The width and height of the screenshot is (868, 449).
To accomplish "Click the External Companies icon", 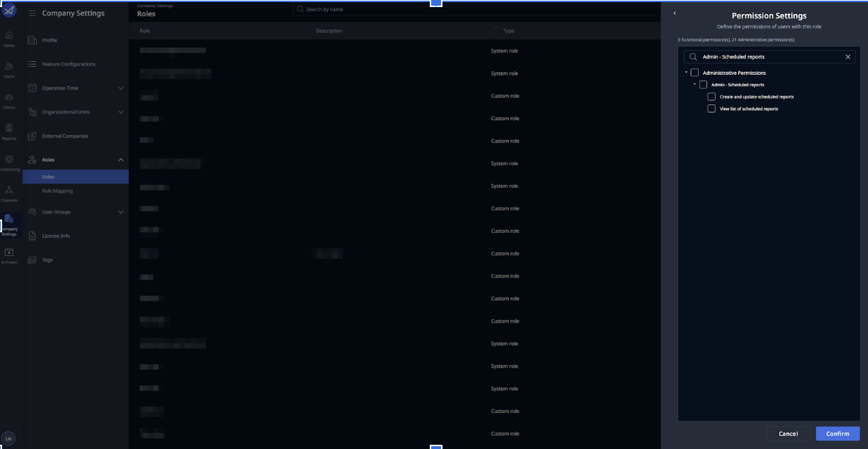I will (x=32, y=136).
